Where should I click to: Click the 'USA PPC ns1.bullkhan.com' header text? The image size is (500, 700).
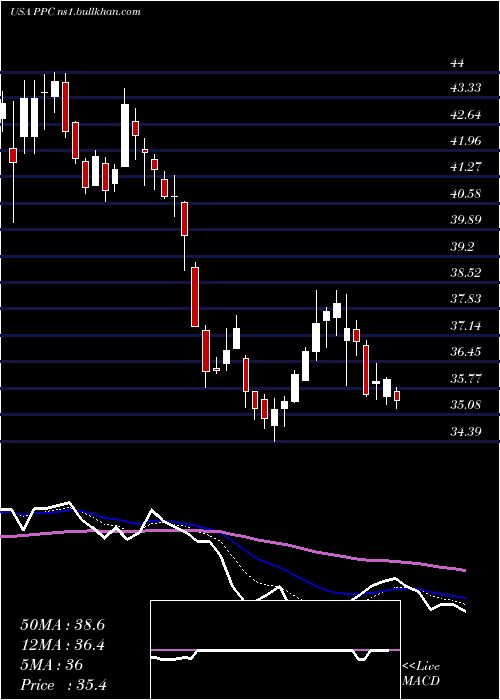tap(75, 12)
